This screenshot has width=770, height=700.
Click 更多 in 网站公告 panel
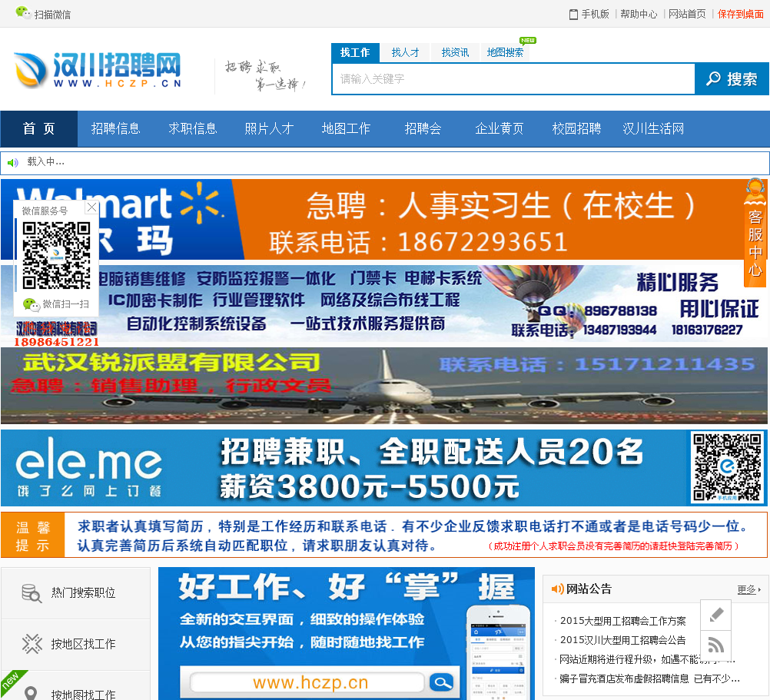tap(748, 589)
